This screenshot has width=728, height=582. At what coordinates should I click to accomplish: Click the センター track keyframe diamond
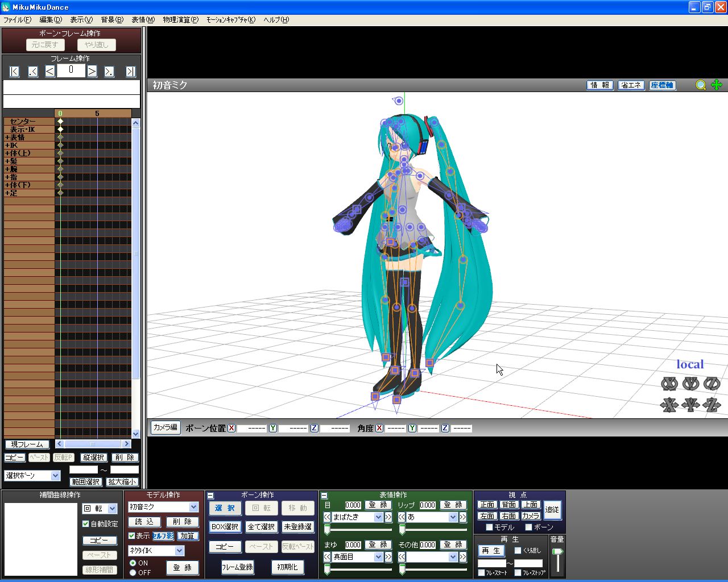60,122
